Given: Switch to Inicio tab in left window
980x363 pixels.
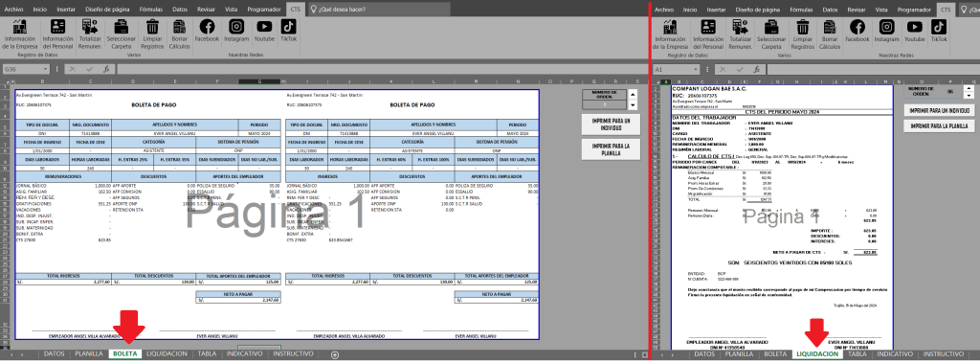Looking at the screenshot, I should (39, 10).
